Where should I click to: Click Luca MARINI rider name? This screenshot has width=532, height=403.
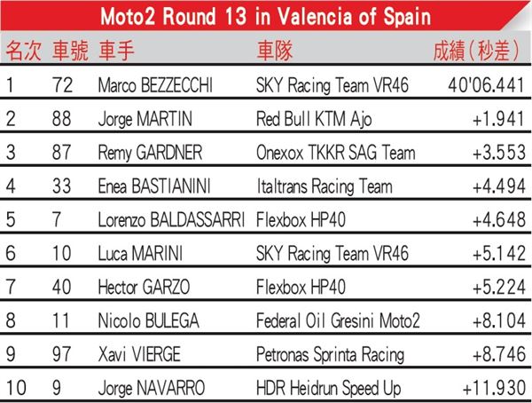tap(140, 254)
